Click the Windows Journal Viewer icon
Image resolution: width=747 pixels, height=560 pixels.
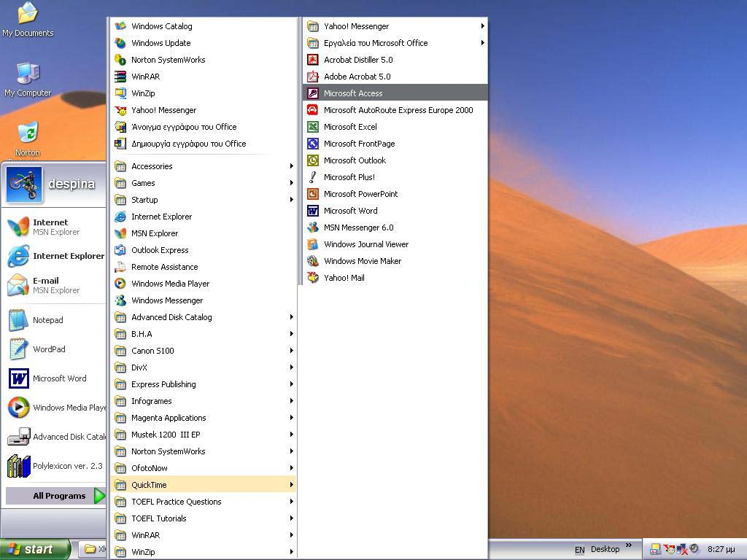click(312, 244)
